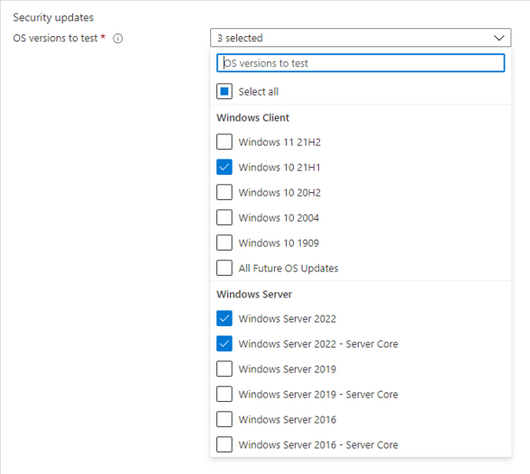Check Windows Server 2019
This screenshot has width=530, height=474.
click(224, 369)
